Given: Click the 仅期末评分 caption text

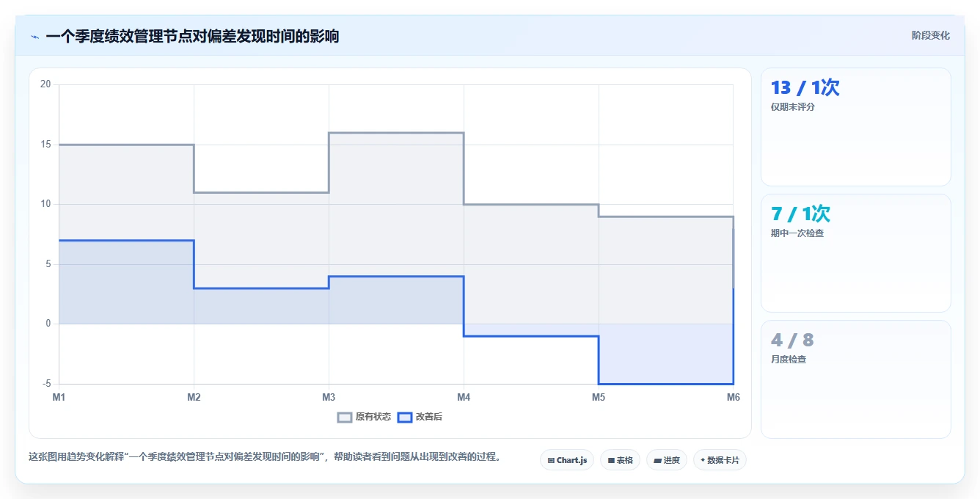Looking at the screenshot, I should tap(793, 107).
